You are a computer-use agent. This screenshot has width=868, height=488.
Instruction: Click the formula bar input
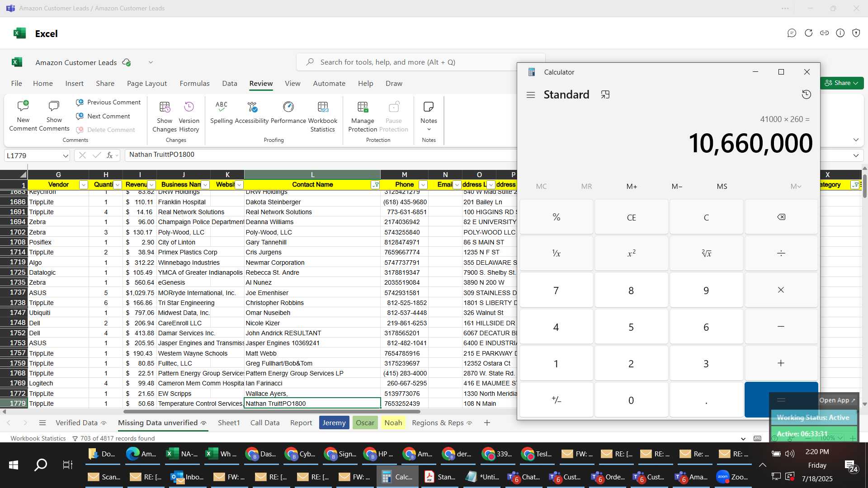pyautogui.click(x=321, y=155)
